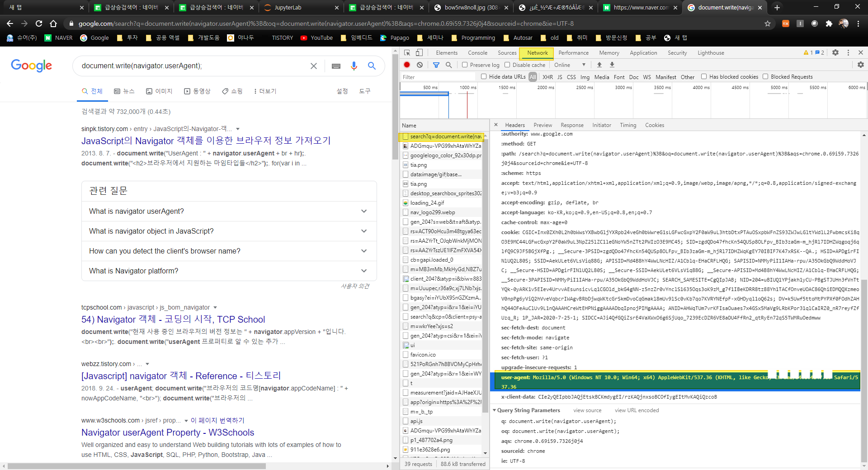Enable the Preserve log checkbox
The width and height of the screenshot is (868, 470).
coord(465,65)
